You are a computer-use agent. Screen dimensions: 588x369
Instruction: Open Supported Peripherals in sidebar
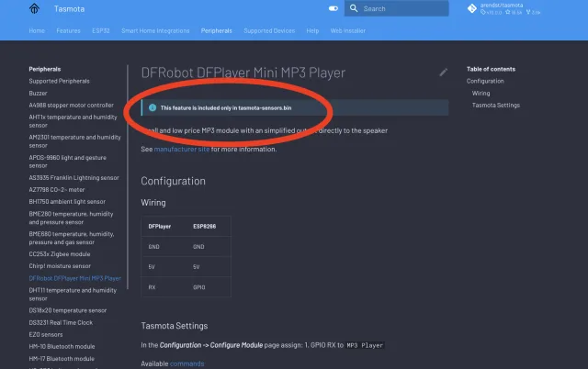point(59,81)
